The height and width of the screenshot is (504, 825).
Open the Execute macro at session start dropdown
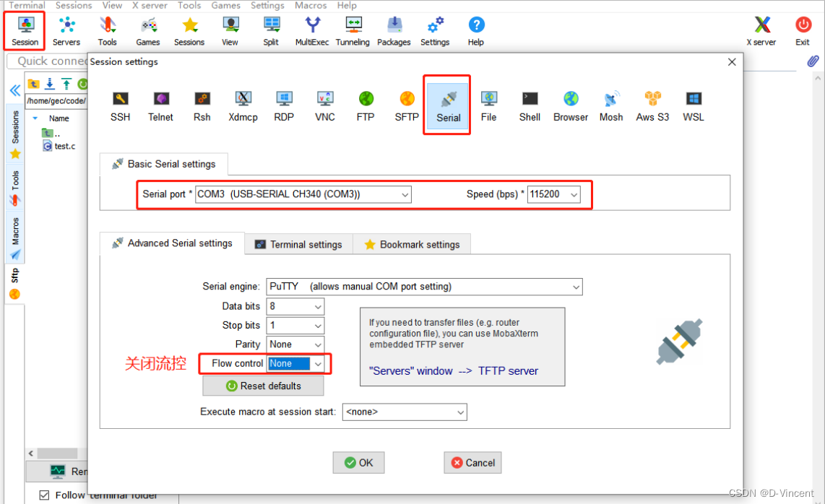tap(405, 412)
